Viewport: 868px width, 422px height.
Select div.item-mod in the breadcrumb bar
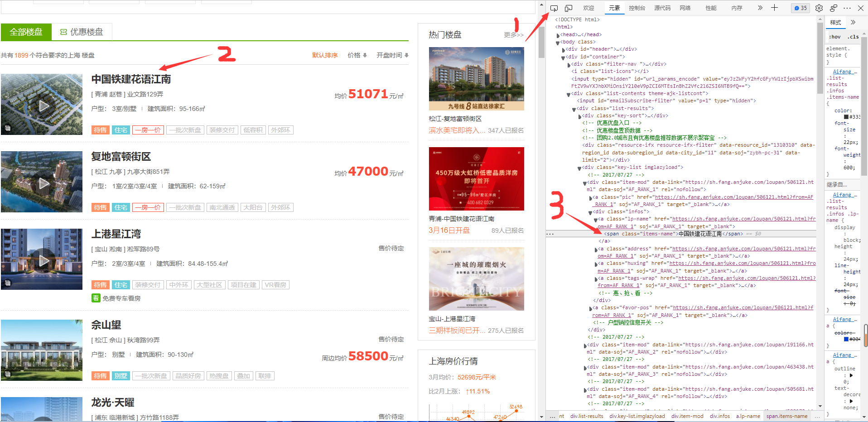(687, 416)
